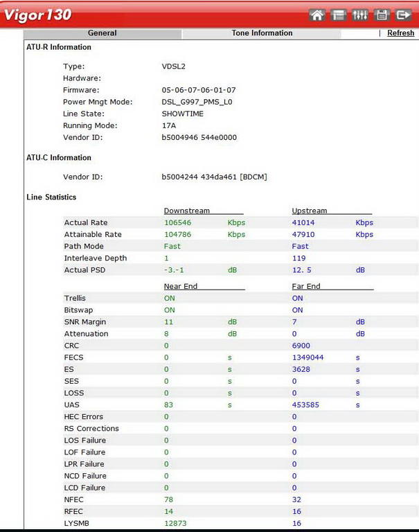Select the far end CRC value 6900
The height and width of the screenshot is (532, 419).
(302, 345)
